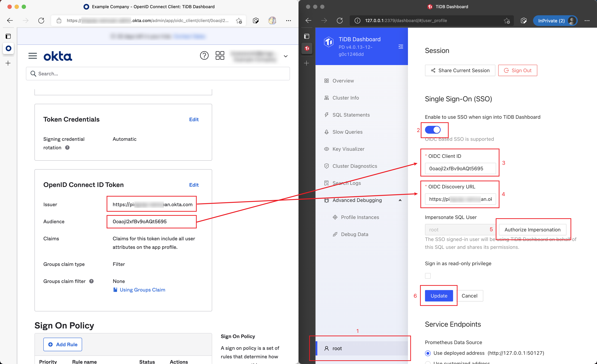
Task: Expand the Okta account dropdown arrow
Action: coord(286,56)
